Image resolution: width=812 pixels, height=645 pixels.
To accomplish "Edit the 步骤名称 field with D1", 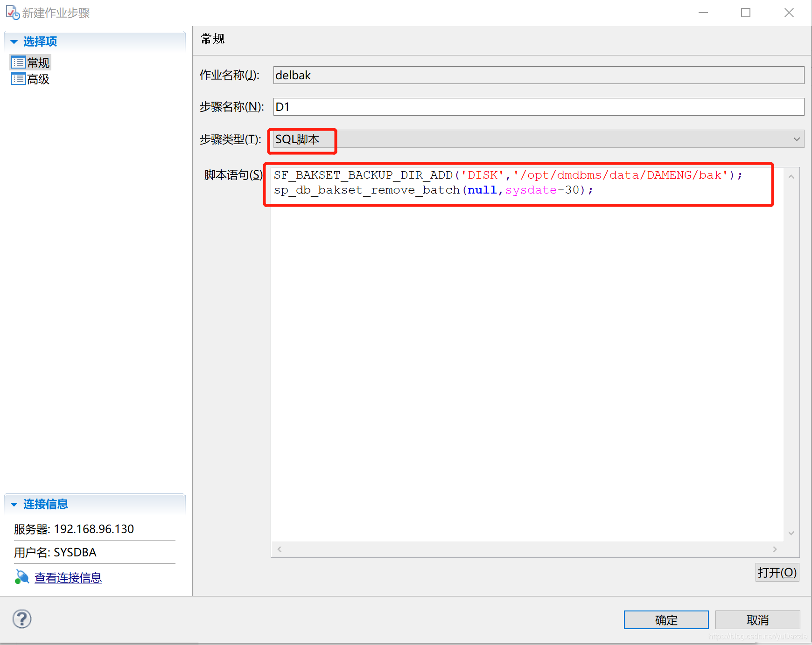I will point(539,107).
